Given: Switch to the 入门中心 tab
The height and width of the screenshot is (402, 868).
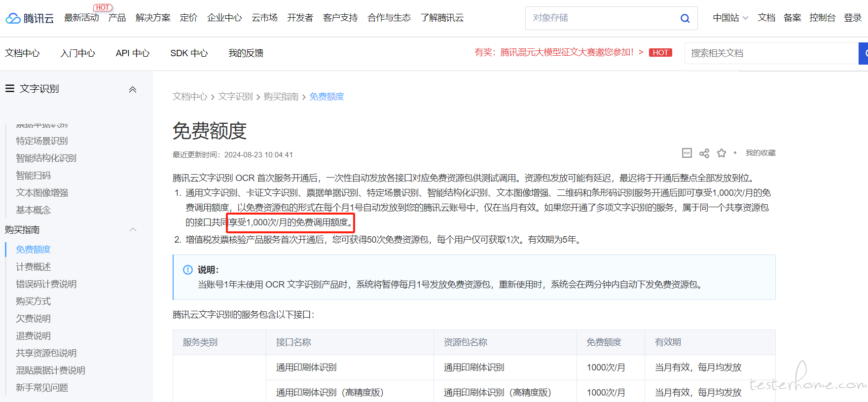Looking at the screenshot, I should pos(77,53).
